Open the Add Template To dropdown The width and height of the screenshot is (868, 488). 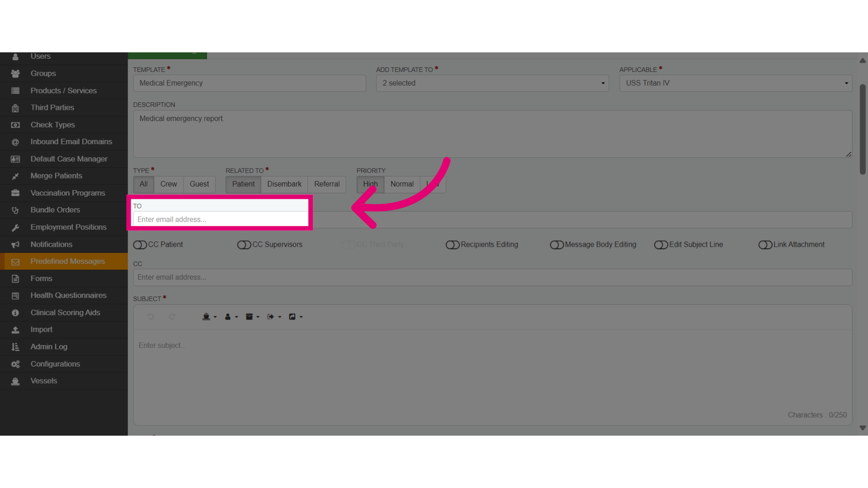click(492, 83)
